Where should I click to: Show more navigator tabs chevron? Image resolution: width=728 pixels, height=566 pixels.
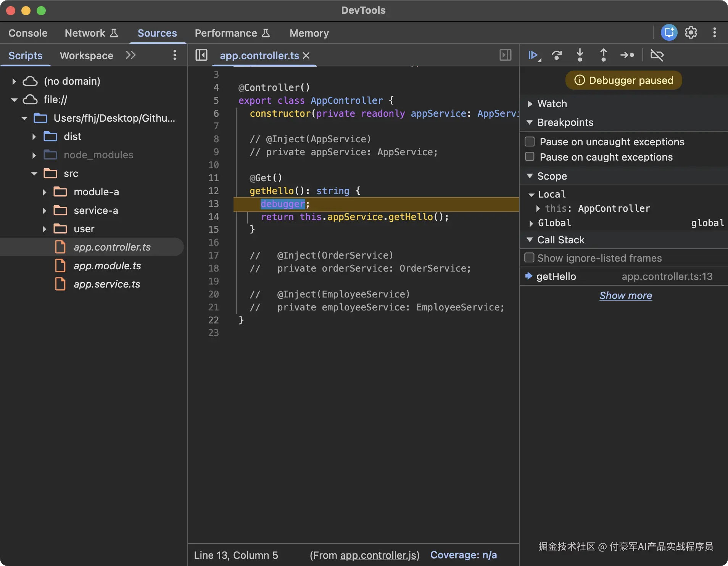131,55
